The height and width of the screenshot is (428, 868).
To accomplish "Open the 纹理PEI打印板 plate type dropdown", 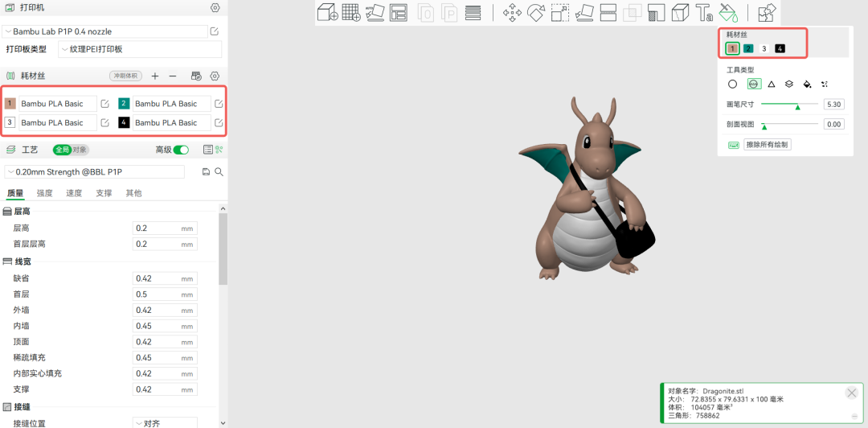I will [140, 49].
